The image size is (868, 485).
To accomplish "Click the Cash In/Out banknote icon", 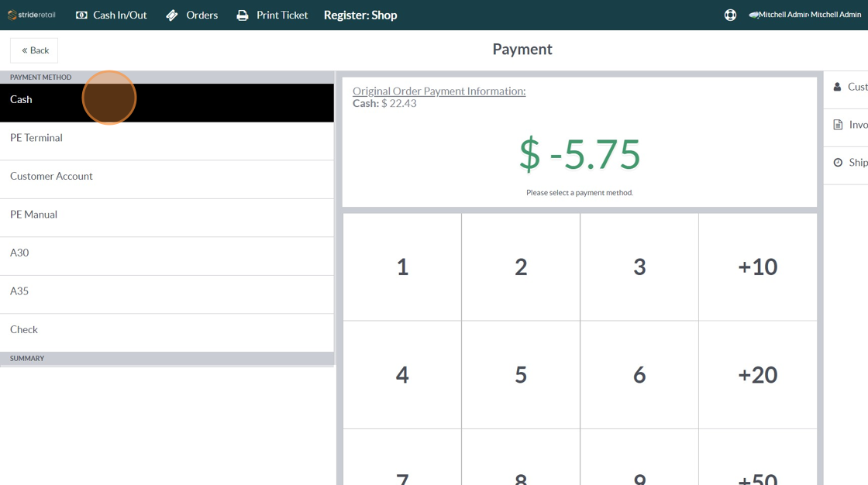I will pyautogui.click(x=81, y=15).
